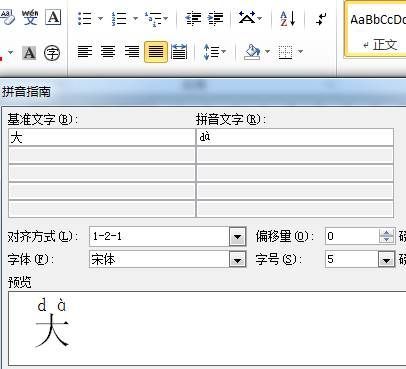Toggle the highlighted Justify alignment button
This screenshot has height=369, width=406.
pos(156,52)
